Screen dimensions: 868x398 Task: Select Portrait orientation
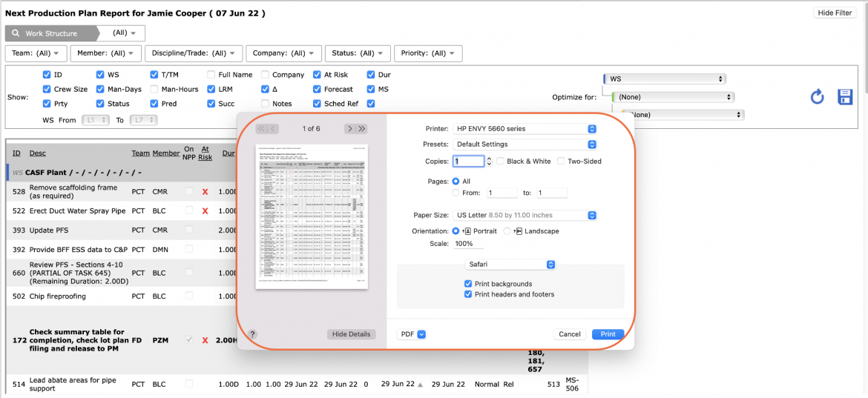[456, 231]
